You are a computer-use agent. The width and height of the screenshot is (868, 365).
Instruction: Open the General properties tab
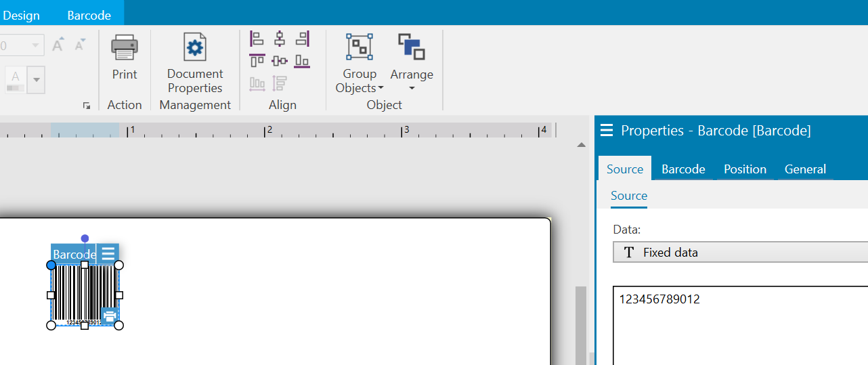pos(805,169)
